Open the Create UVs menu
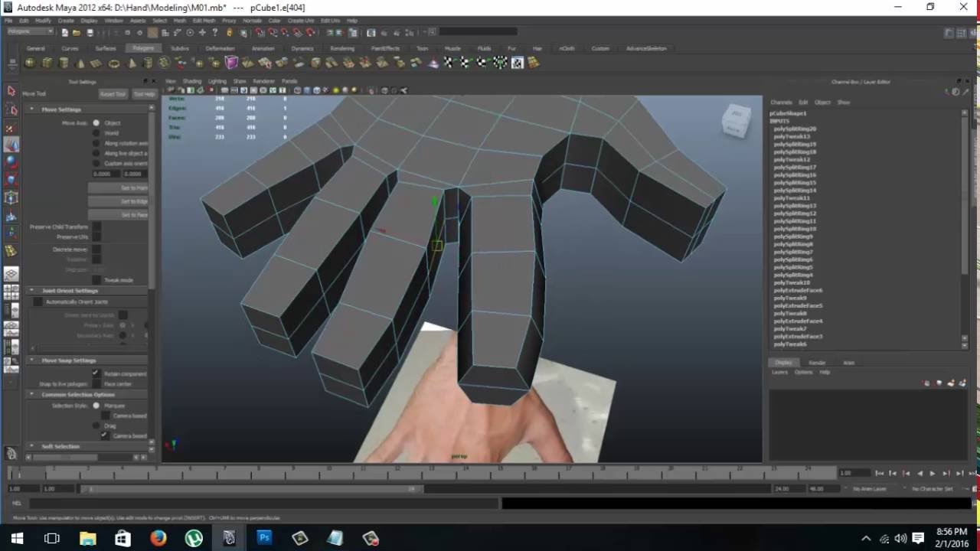 click(301, 21)
